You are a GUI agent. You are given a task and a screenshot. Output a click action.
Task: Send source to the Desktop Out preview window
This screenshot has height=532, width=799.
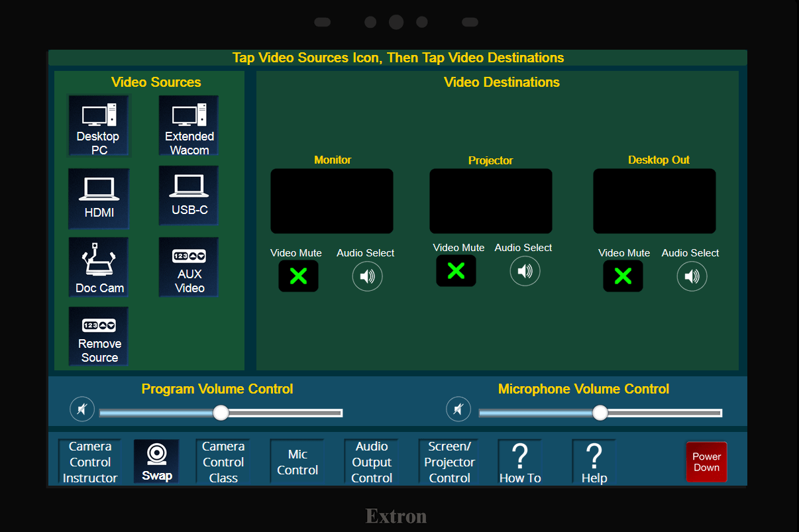pyautogui.click(x=655, y=201)
